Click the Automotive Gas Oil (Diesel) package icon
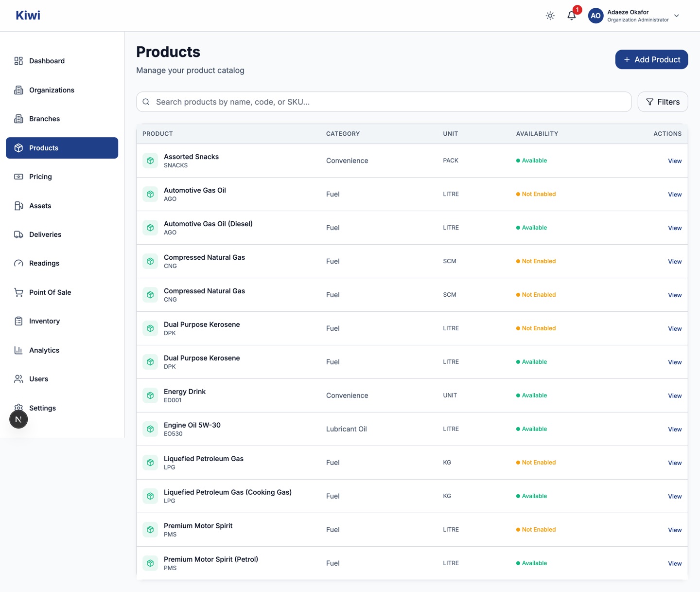Screen dimensions: 700x592 point(150,228)
